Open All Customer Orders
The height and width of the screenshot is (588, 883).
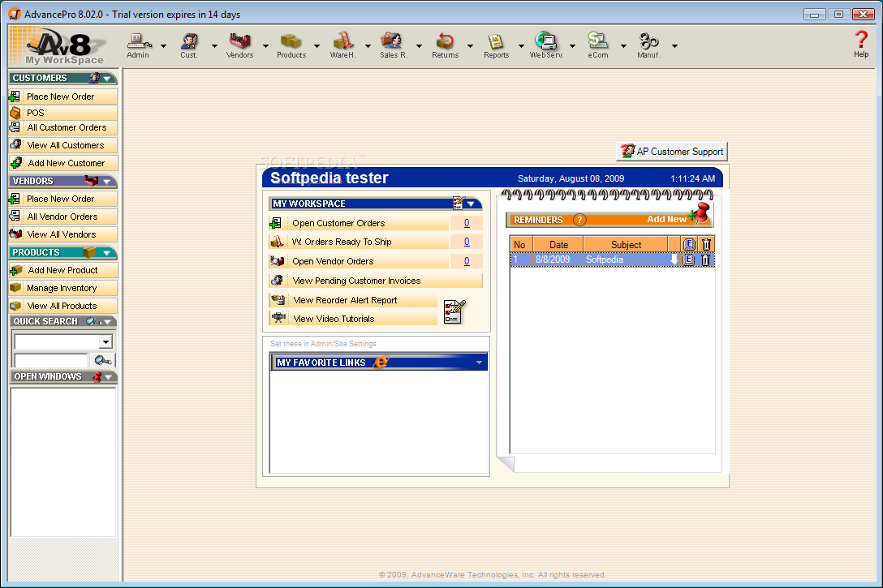coord(63,127)
